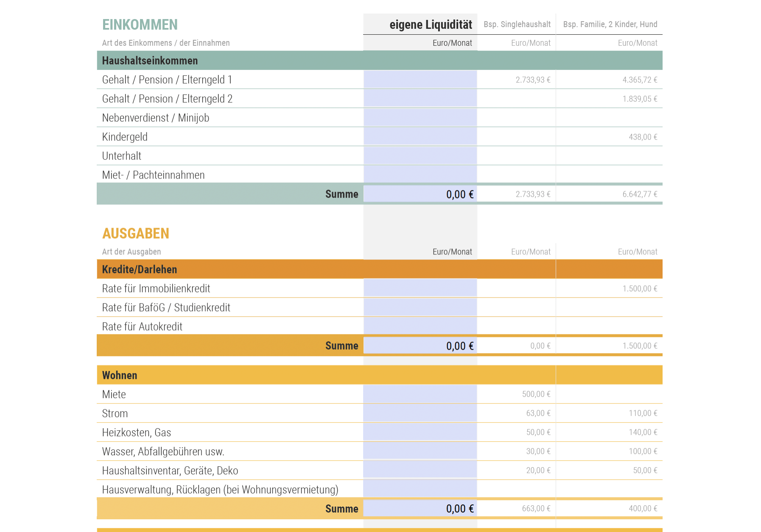
Task: Select the Immobilienkredit family value 1.500,00 €
Action: point(640,289)
